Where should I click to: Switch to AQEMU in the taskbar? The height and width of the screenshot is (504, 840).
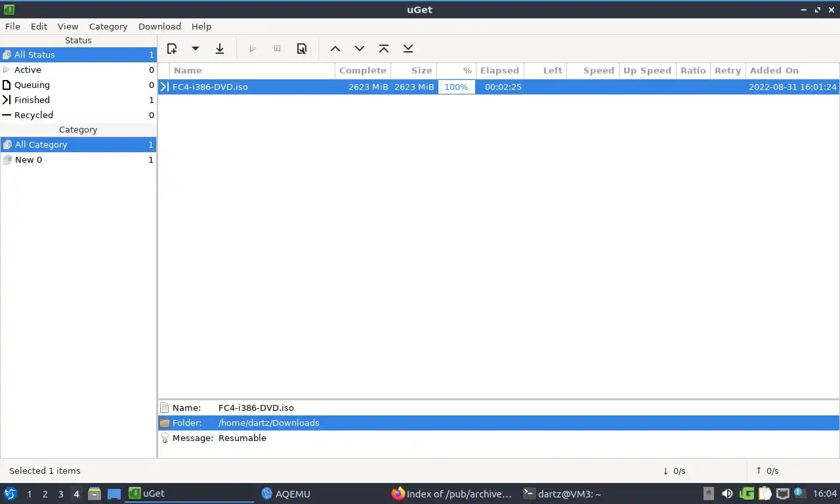(x=322, y=493)
